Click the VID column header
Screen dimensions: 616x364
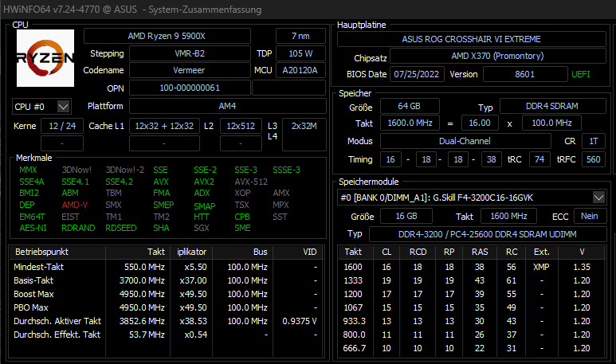tap(298, 252)
